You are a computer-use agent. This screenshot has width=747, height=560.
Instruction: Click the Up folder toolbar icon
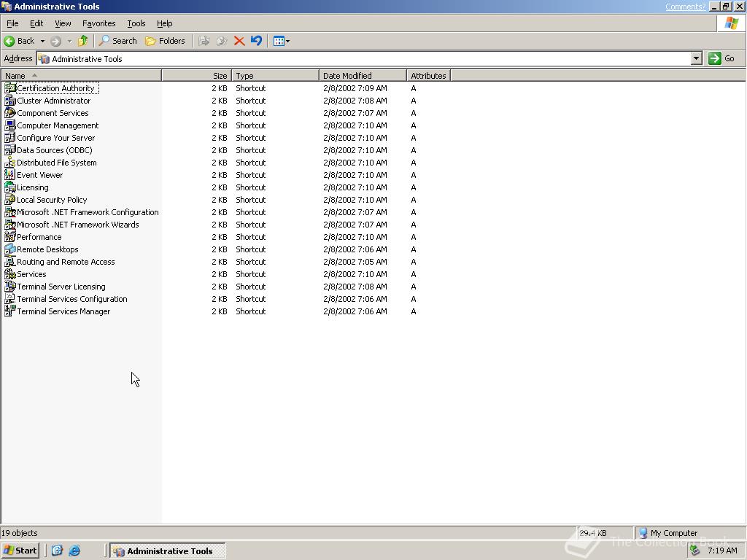click(x=83, y=41)
